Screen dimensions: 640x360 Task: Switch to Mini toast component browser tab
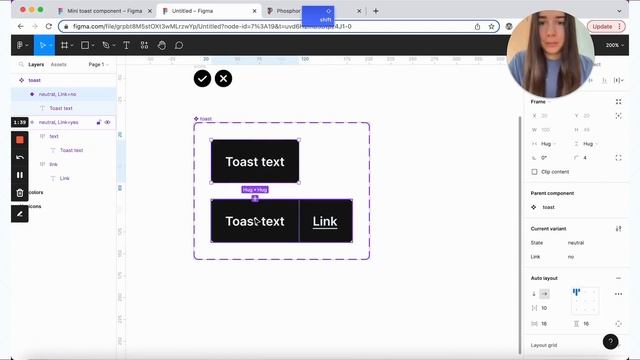coord(105,11)
